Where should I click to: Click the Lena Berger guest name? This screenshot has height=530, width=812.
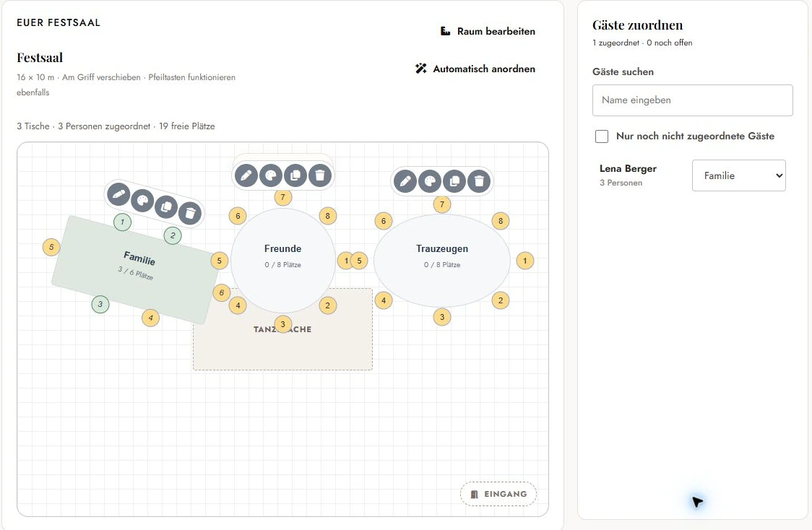point(628,168)
